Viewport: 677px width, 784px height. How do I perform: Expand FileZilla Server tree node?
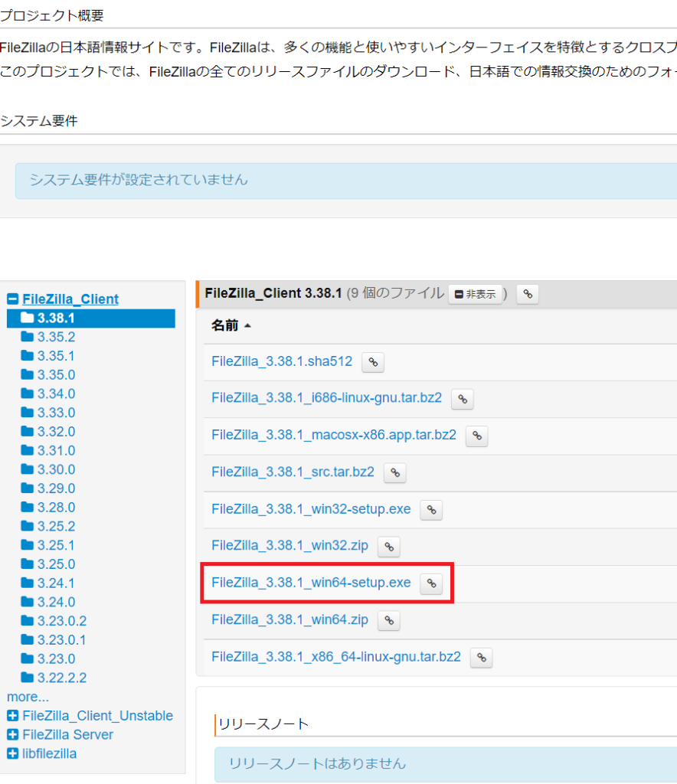point(13,735)
